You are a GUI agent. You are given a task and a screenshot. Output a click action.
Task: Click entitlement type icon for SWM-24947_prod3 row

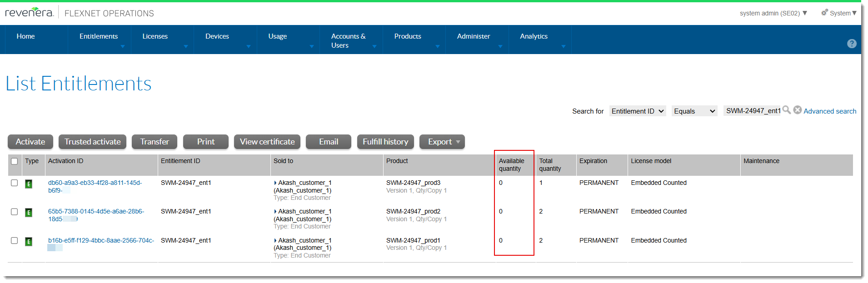click(x=29, y=184)
